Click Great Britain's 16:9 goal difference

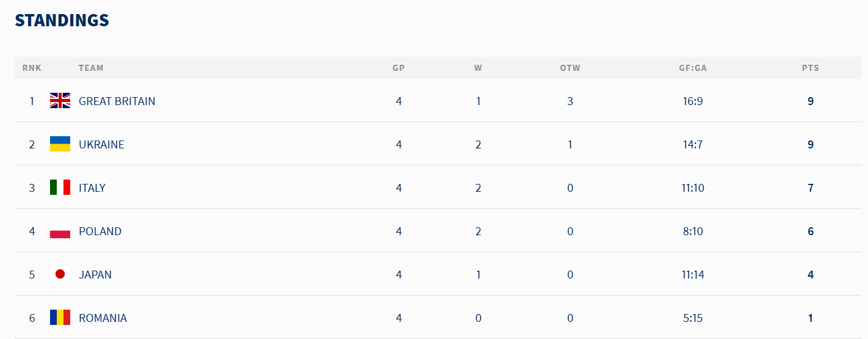point(693,101)
